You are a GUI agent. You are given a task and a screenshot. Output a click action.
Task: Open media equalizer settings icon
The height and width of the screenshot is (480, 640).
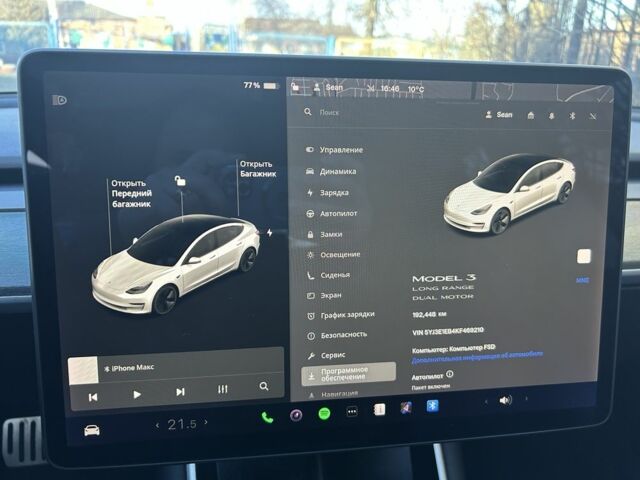(x=222, y=389)
